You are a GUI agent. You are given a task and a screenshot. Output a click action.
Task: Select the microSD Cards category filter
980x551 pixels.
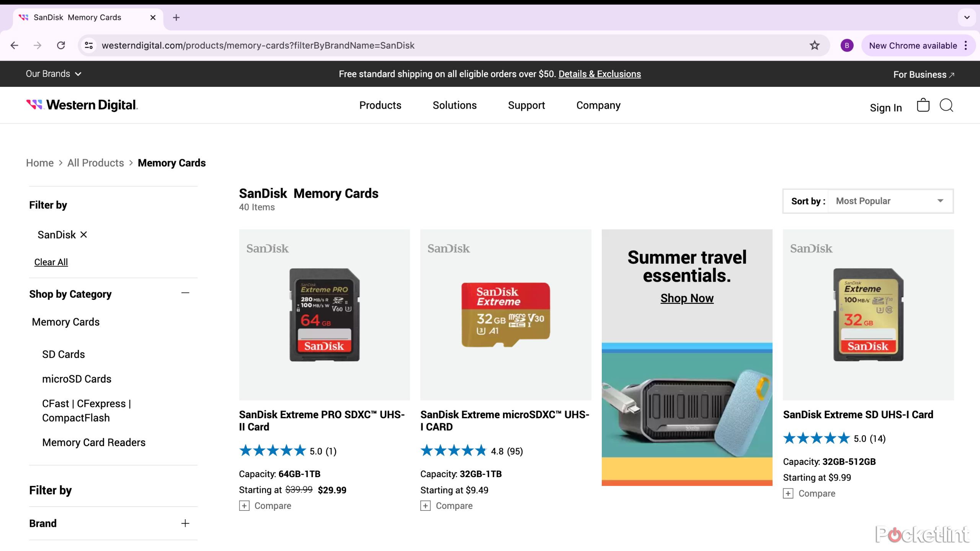pyautogui.click(x=76, y=378)
